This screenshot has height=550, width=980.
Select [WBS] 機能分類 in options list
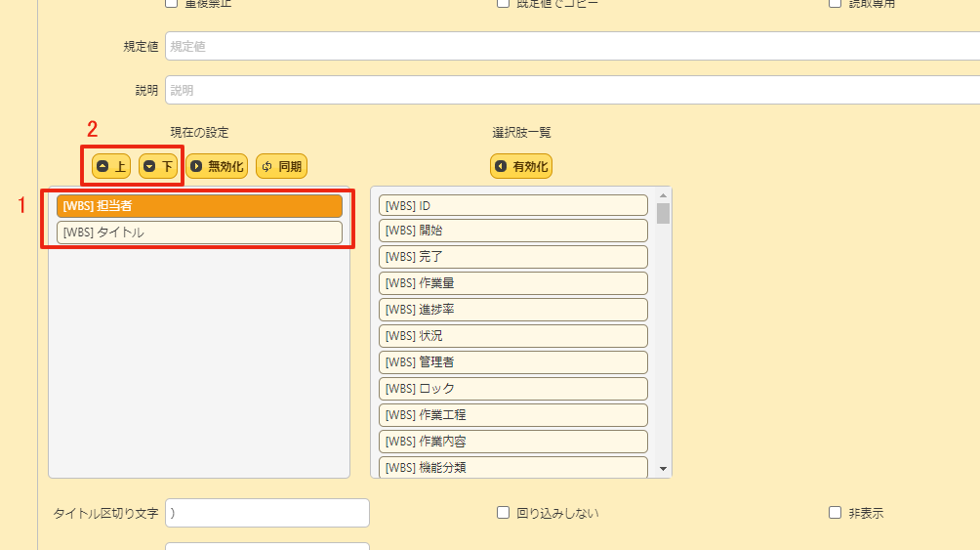click(x=513, y=467)
